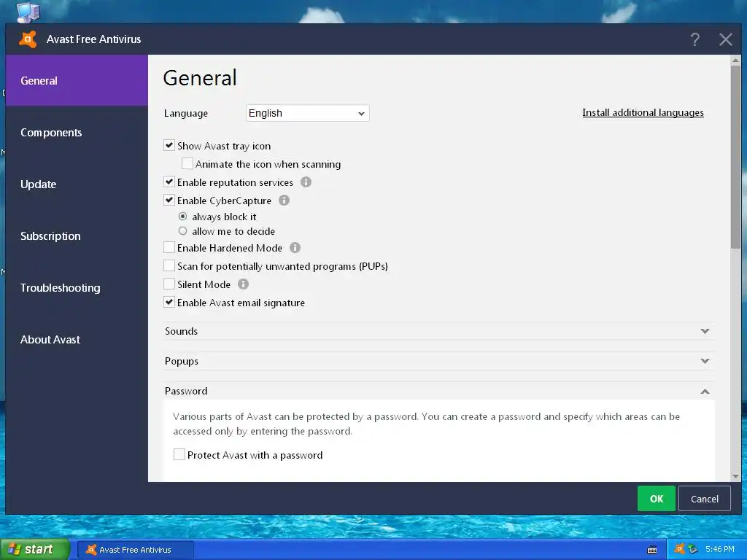
Task: Close the Avast settings window
Action: click(726, 39)
